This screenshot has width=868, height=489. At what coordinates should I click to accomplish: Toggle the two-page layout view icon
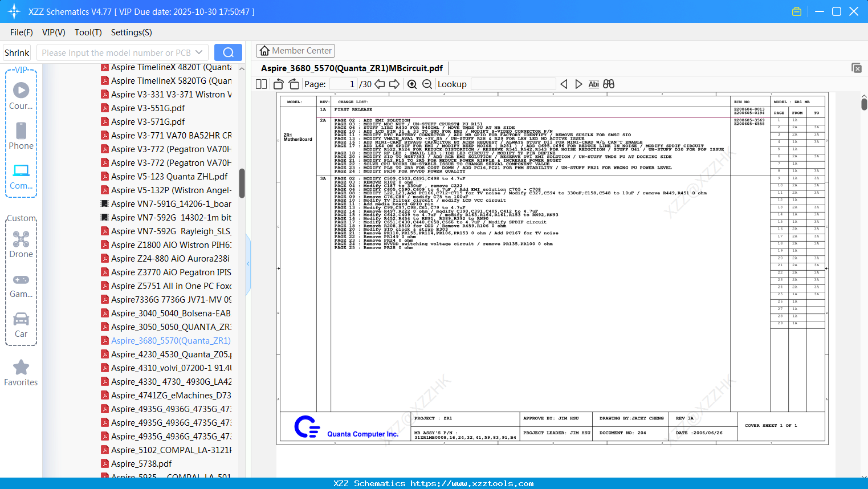pyautogui.click(x=262, y=84)
